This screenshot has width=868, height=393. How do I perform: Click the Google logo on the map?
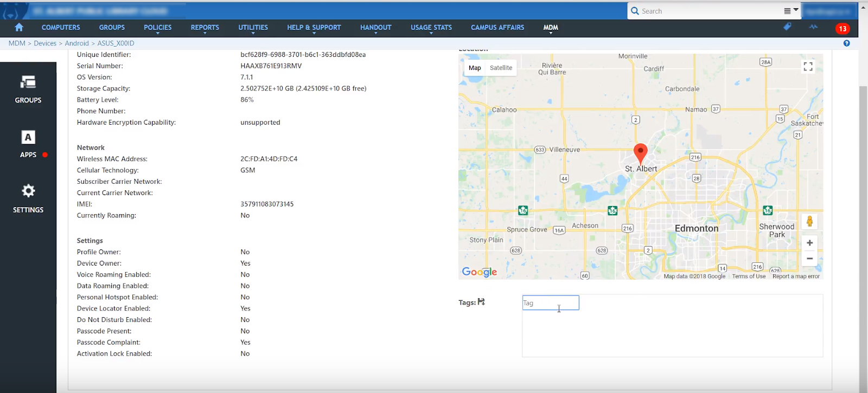[x=479, y=272]
